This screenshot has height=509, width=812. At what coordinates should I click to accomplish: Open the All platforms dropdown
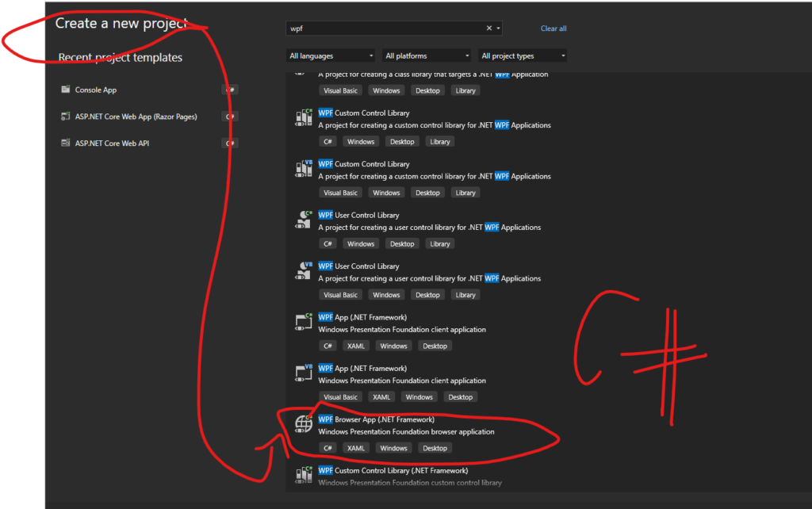(427, 56)
